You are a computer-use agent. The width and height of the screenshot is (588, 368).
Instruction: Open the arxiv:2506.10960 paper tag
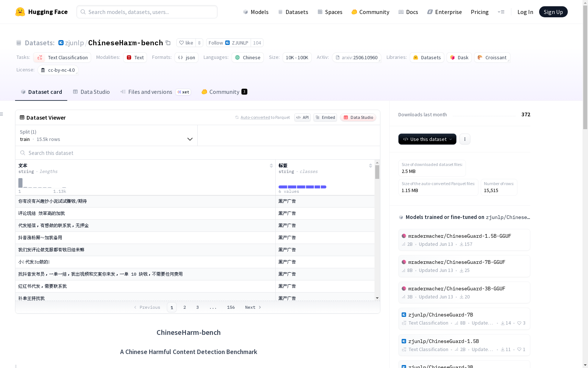pyautogui.click(x=356, y=57)
